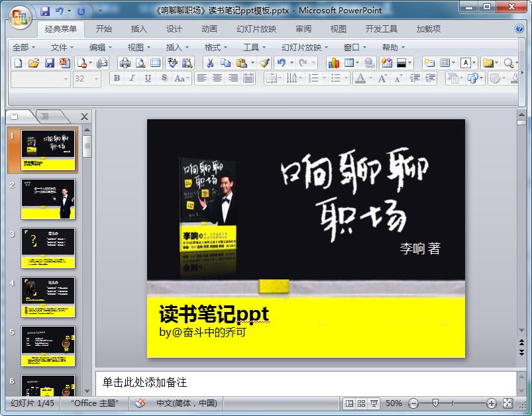Screen dimensions: 532x416
Task: Expand the 工具 classic menu
Action: coord(254,48)
